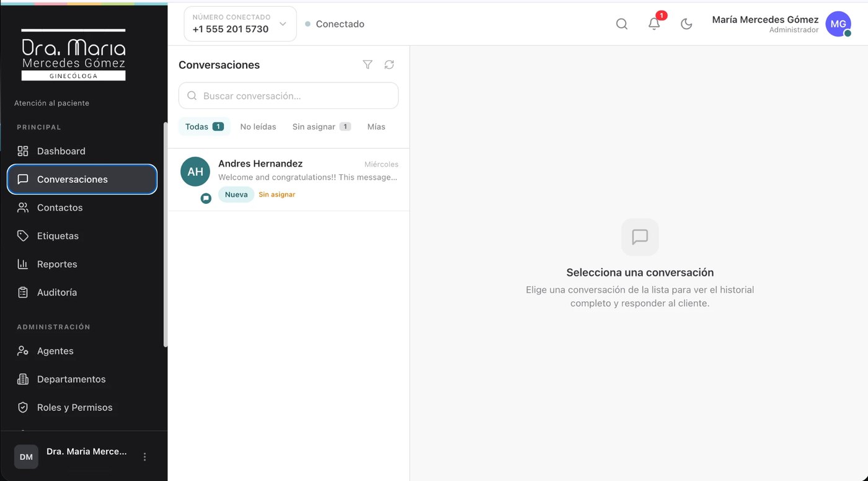Click the DM avatar in sidebar footer

click(26, 457)
